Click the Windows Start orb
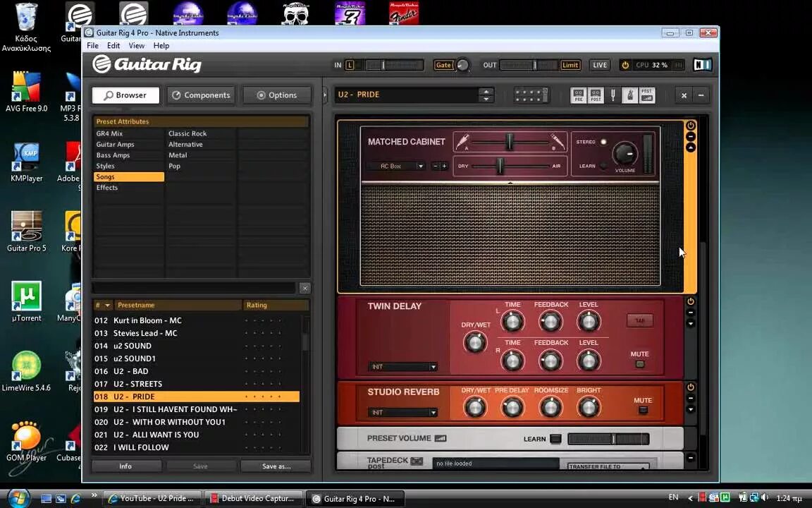 click(18, 498)
